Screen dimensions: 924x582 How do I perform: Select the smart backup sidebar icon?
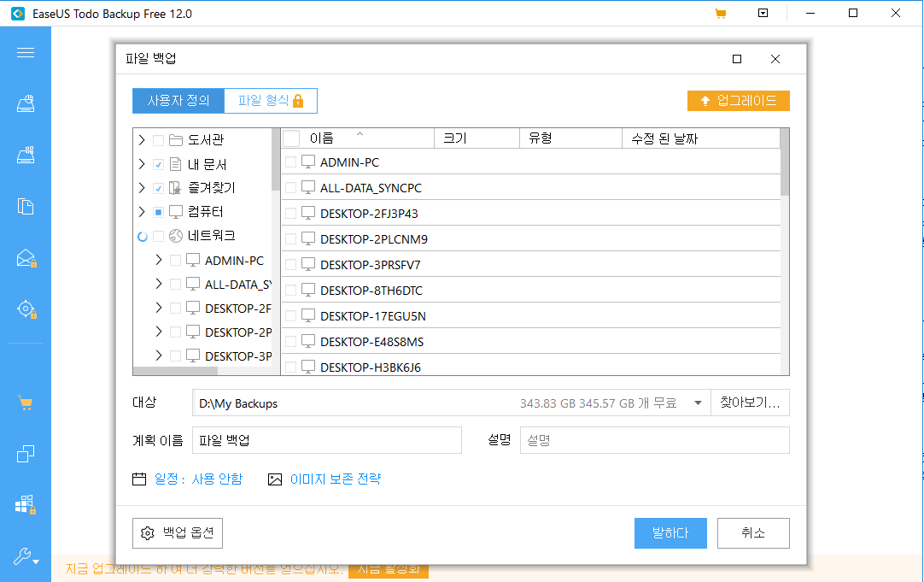click(x=26, y=309)
